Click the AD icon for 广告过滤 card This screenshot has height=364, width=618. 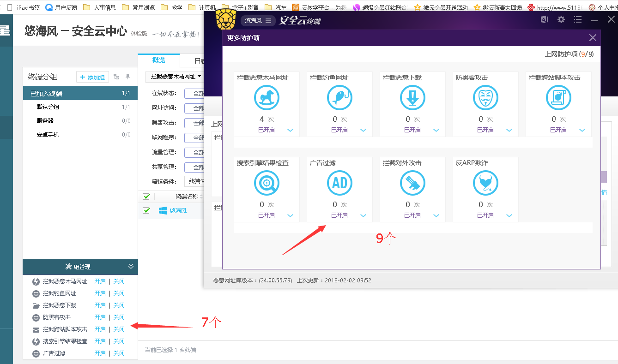click(339, 183)
